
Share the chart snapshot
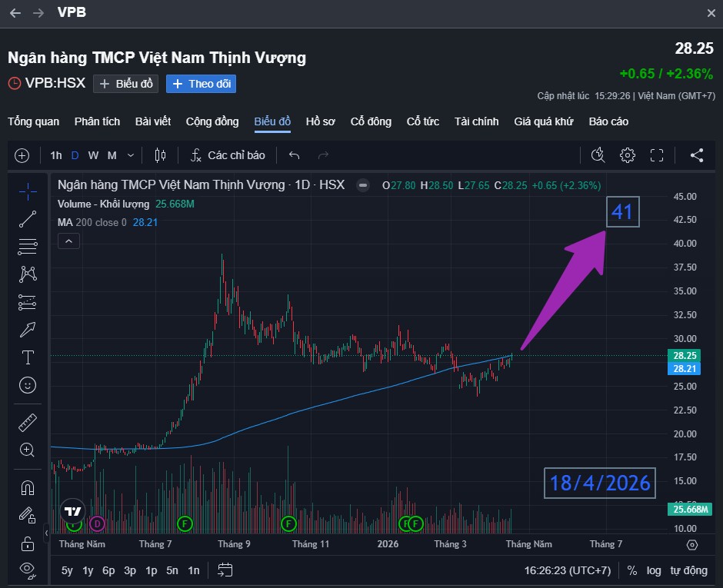click(697, 156)
